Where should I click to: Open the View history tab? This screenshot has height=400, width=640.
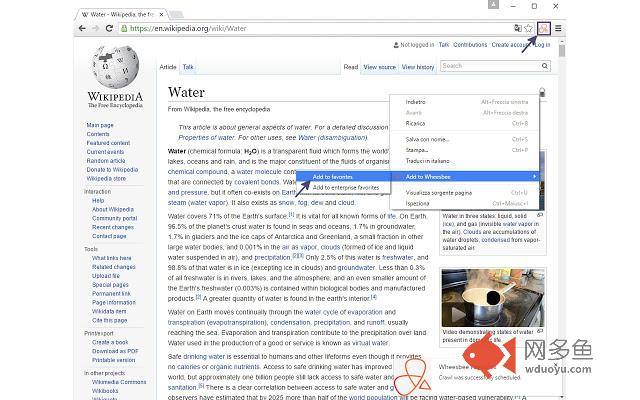(418, 67)
